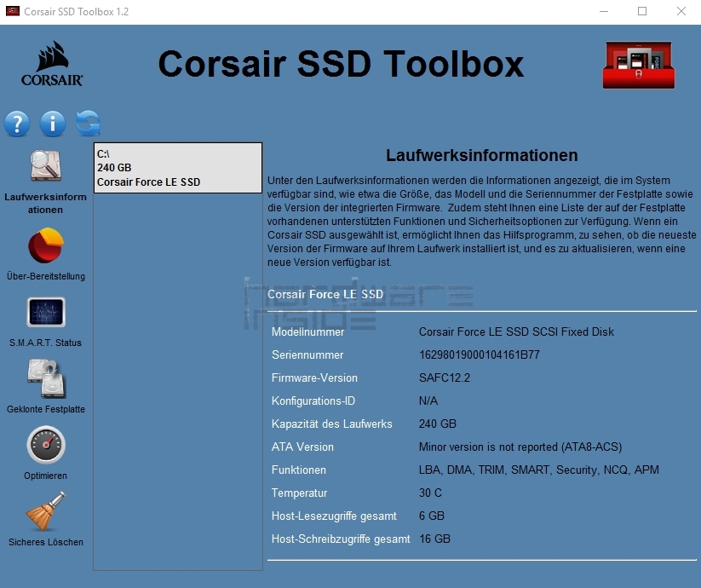The width and height of the screenshot is (701, 588).
Task: Click serial number 16298019000104161B77
Action: 480,355
